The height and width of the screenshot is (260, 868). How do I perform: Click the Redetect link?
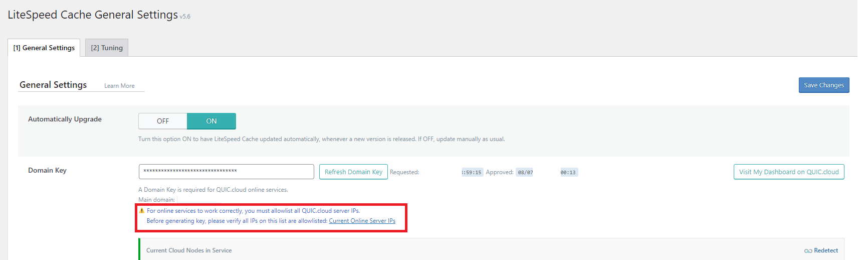point(826,250)
